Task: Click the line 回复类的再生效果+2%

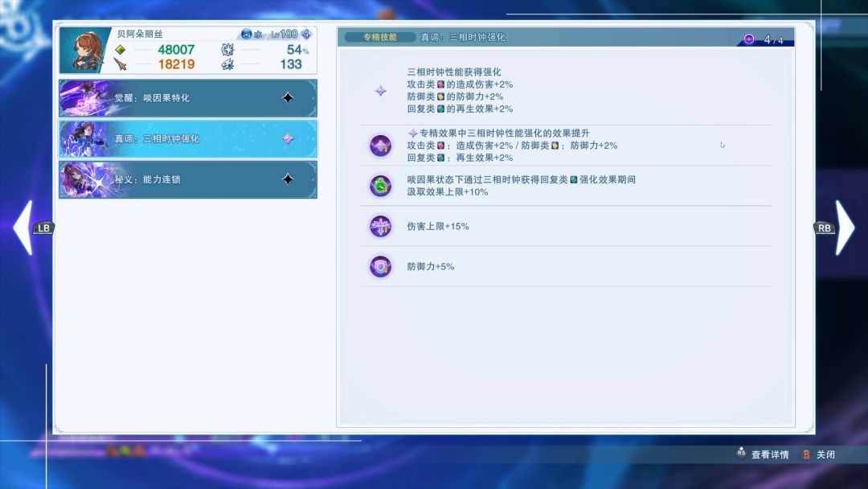Action: click(x=460, y=109)
